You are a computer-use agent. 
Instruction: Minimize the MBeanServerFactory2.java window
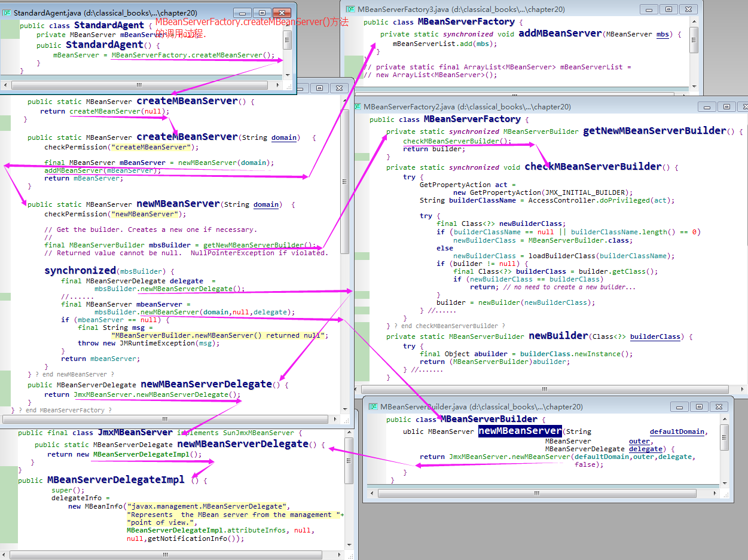[x=707, y=106]
